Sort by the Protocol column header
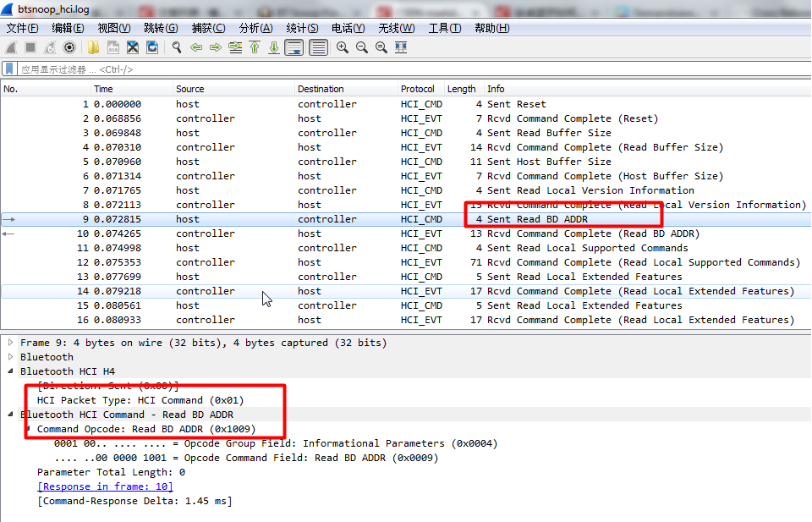The width and height of the screenshot is (812, 522). (x=421, y=89)
